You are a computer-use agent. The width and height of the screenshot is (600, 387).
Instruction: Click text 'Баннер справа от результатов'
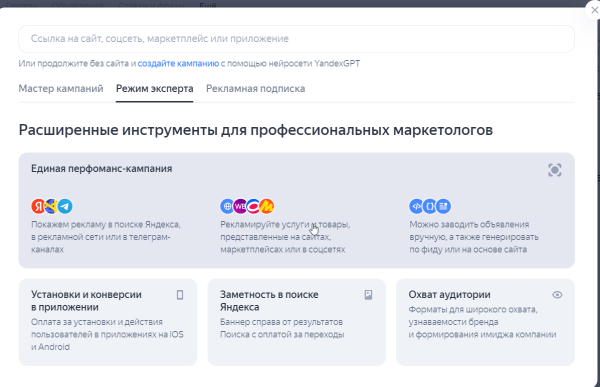tap(281, 322)
